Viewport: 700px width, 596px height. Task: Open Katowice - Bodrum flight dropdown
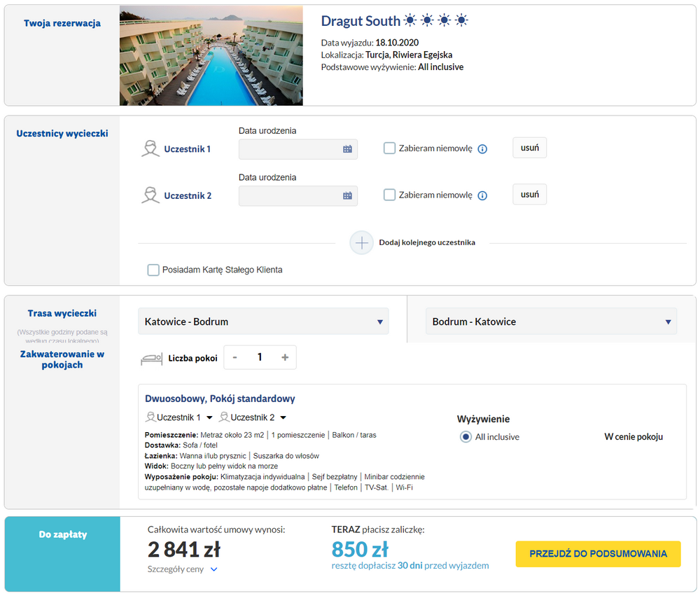coord(263,321)
